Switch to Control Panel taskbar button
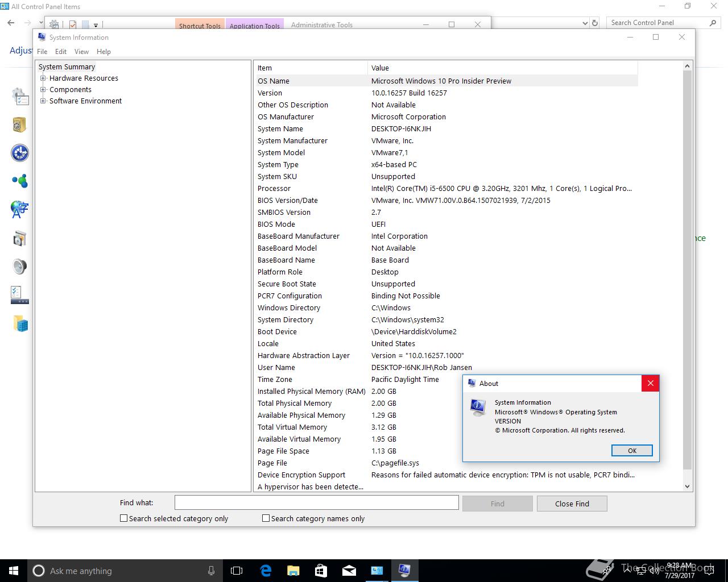The image size is (728, 582). pyautogui.click(x=377, y=571)
